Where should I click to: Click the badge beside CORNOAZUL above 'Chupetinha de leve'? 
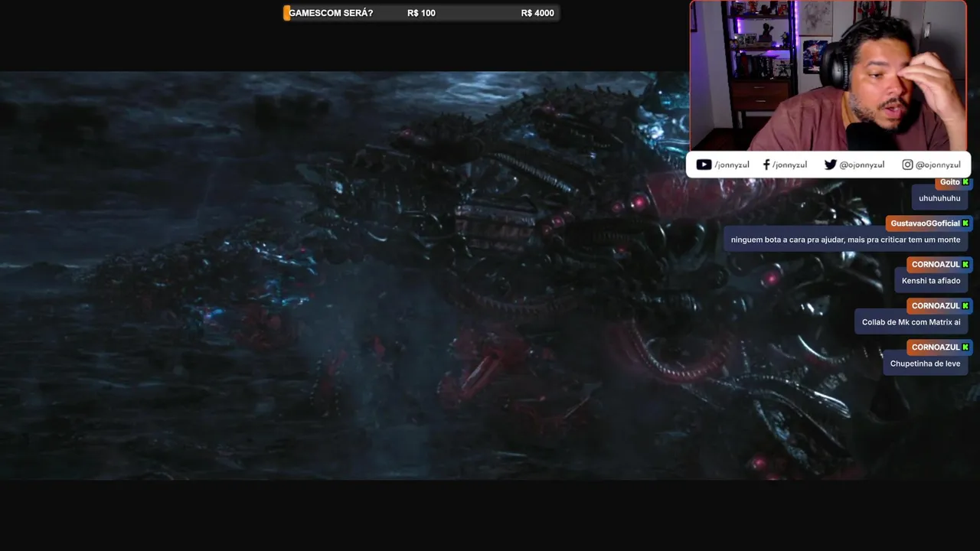tap(965, 347)
